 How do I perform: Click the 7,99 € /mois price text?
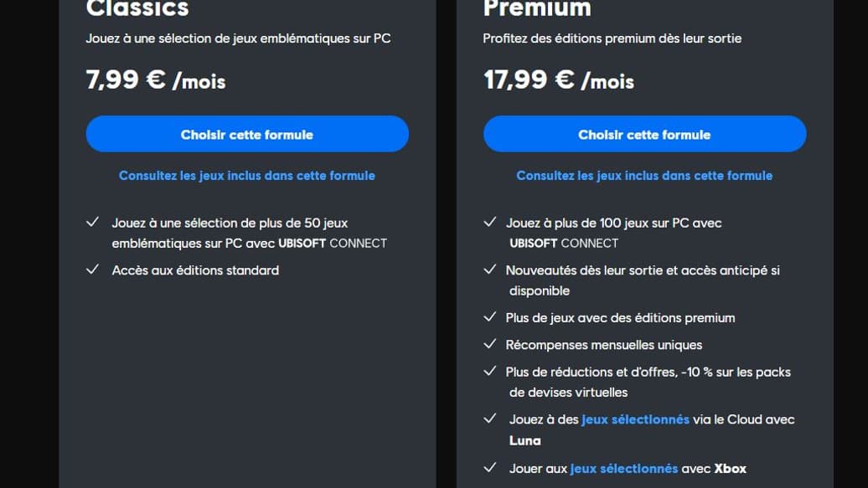156,80
